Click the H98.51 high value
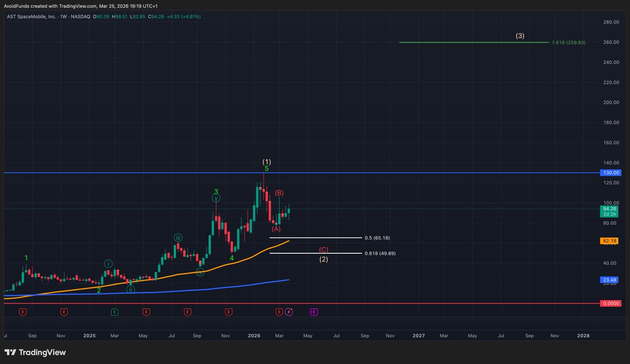This screenshot has width=630, height=364. pos(120,17)
